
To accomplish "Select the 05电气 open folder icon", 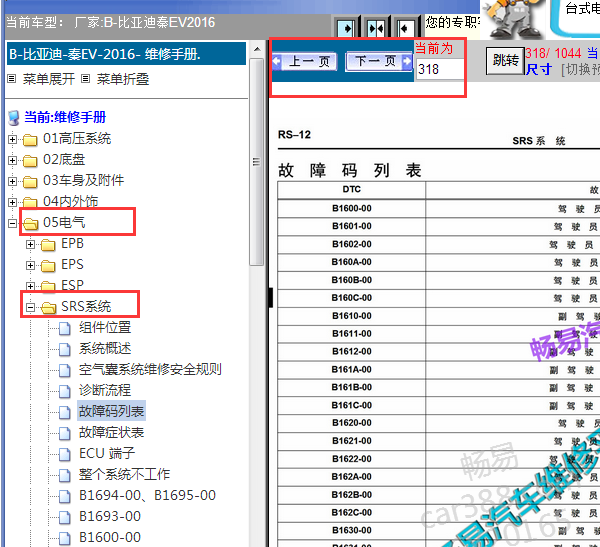I will tap(30, 224).
